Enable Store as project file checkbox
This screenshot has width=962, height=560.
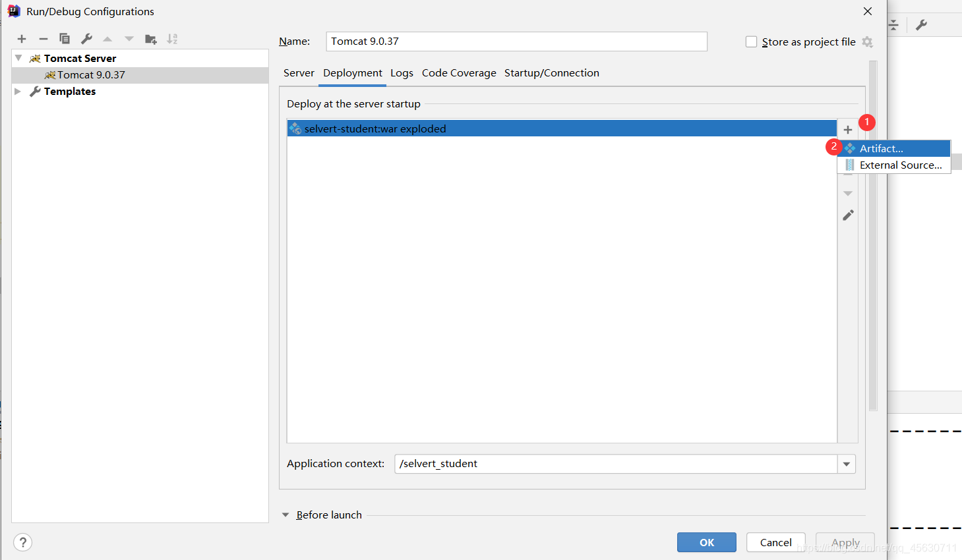tap(751, 42)
